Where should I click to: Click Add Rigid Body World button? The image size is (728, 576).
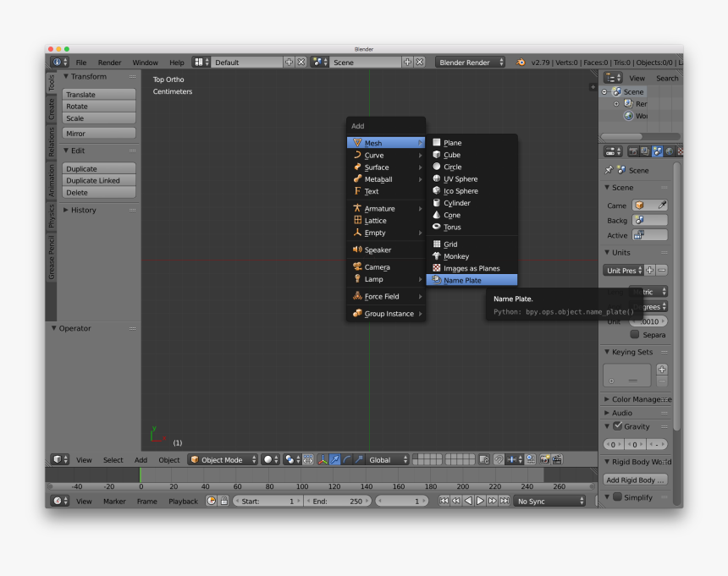point(636,480)
